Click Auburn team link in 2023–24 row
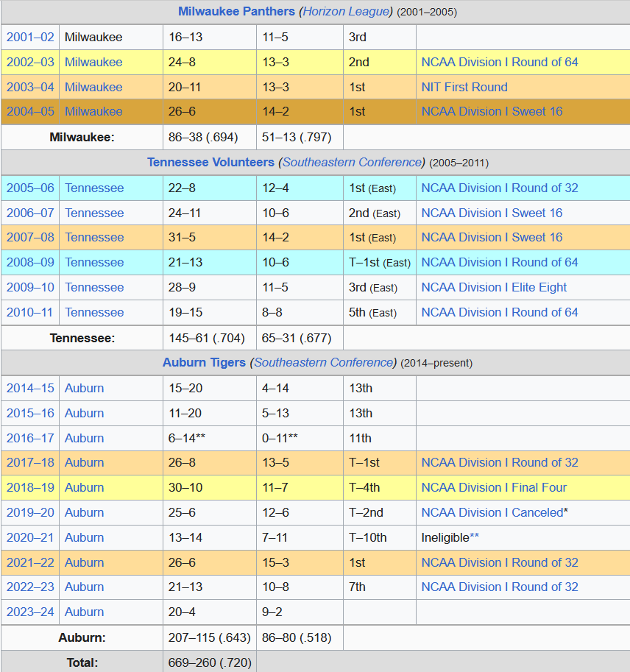 click(x=85, y=612)
